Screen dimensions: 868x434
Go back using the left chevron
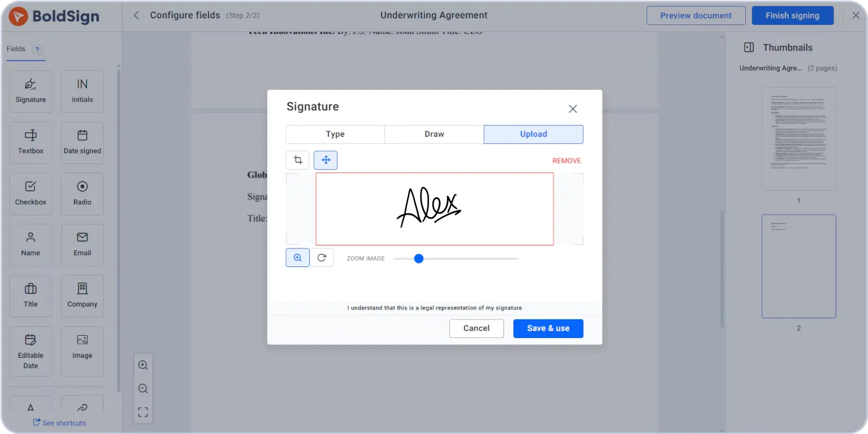click(x=136, y=16)
